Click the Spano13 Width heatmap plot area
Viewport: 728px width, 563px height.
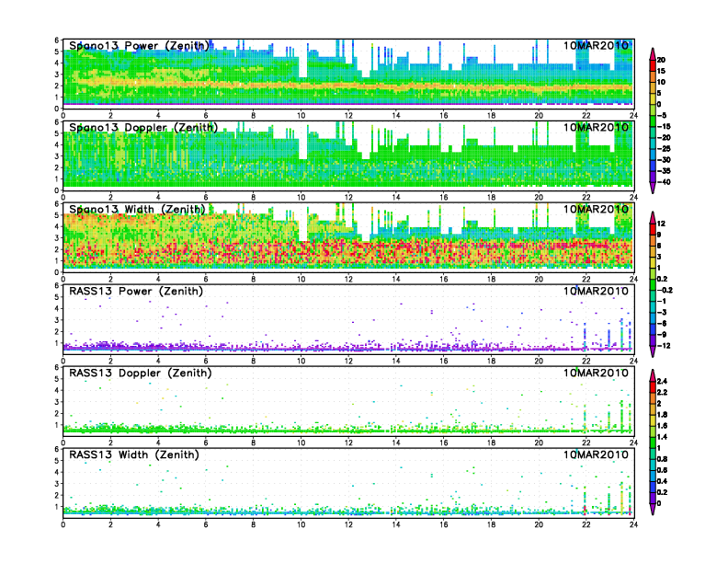click(x=348, y=237)
